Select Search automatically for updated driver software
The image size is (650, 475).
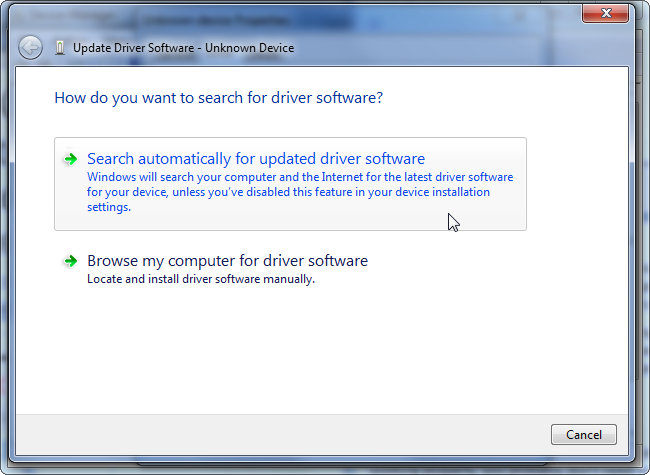pos(256,159)
